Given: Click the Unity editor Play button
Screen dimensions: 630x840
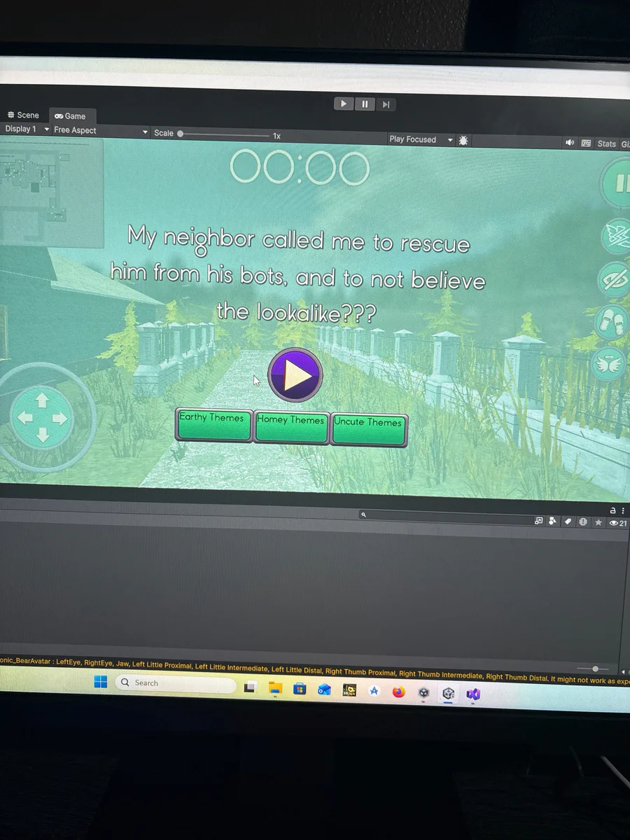Looking at the screenshot, I should coord(343,104).
